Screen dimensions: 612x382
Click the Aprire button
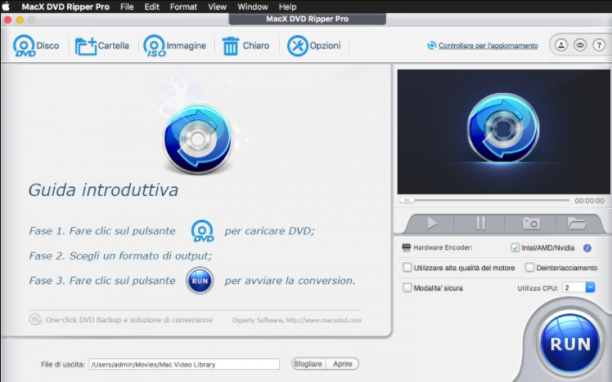pyautogui.click(x=342, y=364)
